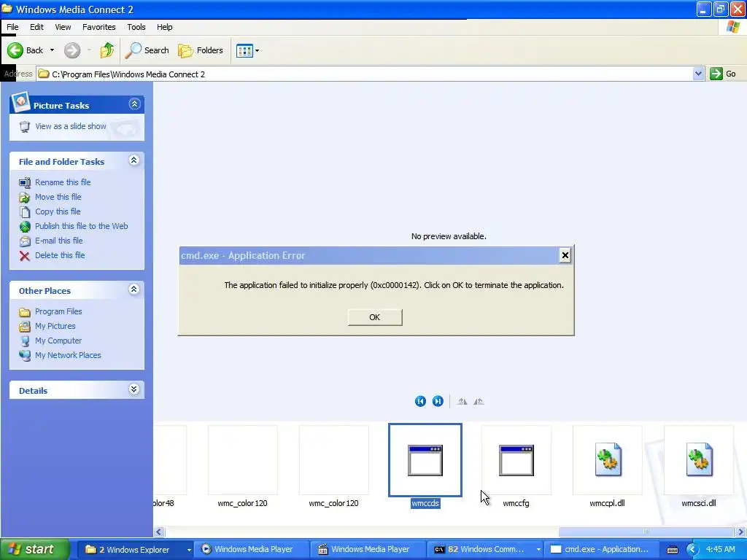Viewport: 747px width, 560px height.
Task: Click Move this file
Action: pos(58,197)
